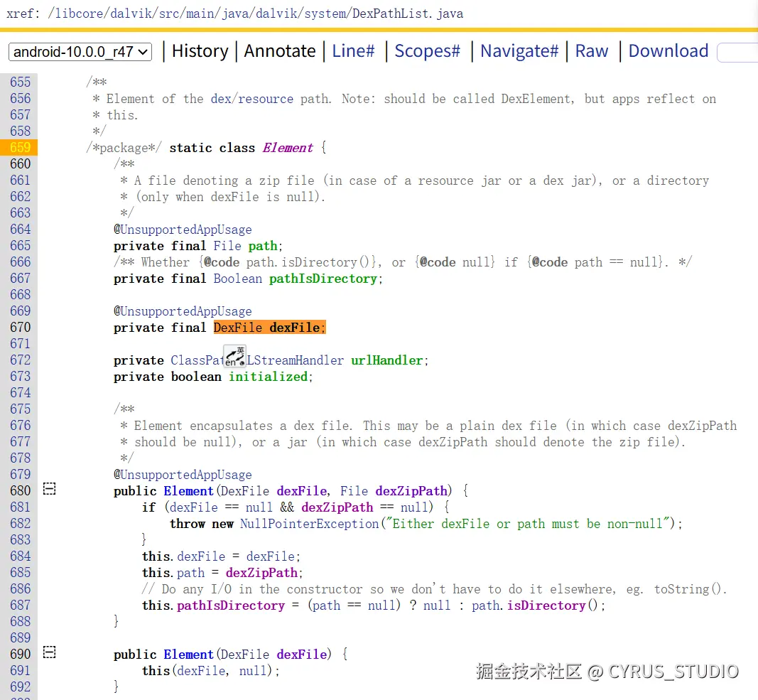This screenshot has height=700, width=758.
Task: Click @UnsupportedAppUsage annotation on line 669
Action: point(183,311)
